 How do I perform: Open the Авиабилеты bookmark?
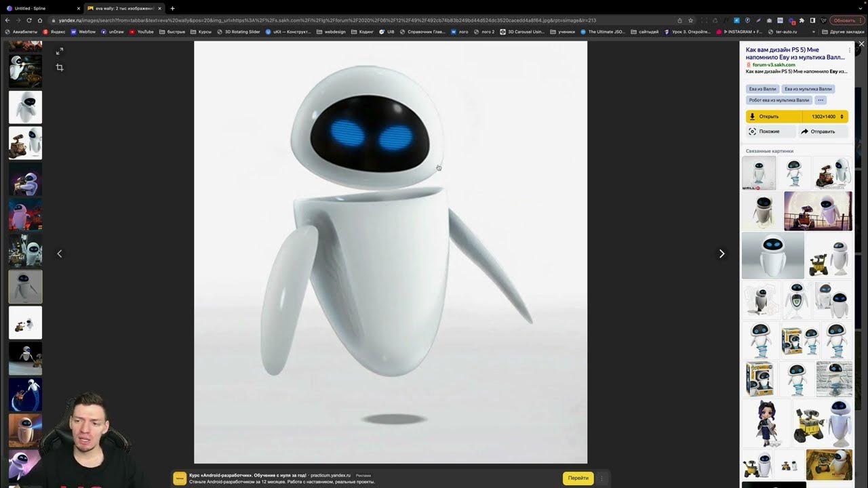(x=21, y=32)
